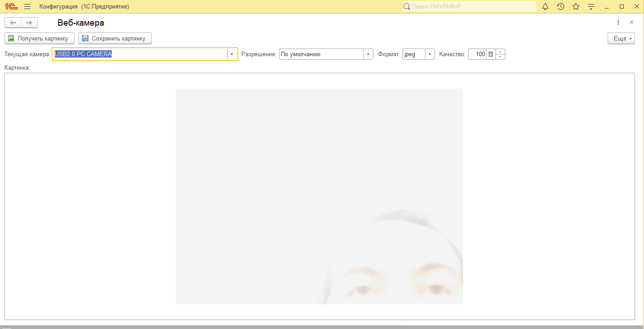Open the form's three-dot options menu
Screen dimensions: 644x329
point(618,22)
